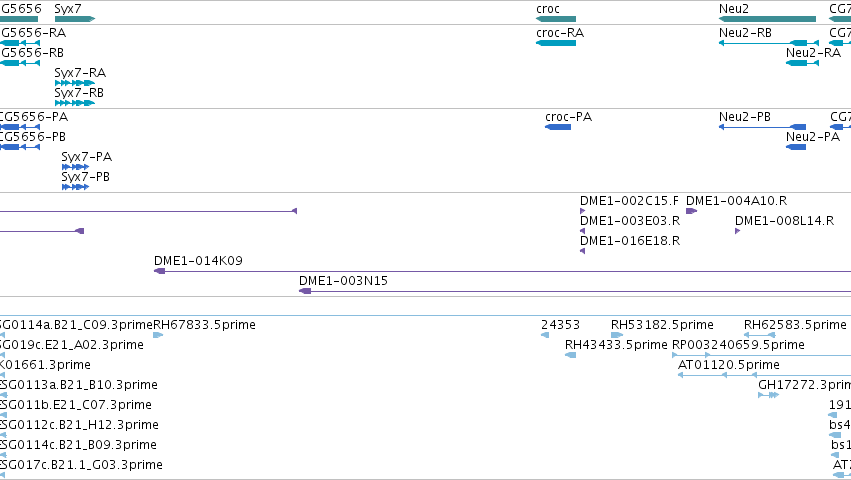The image size is (851, 480).
Task: Click the K01661.3prime label text
Action: pyautogui.click(x=45, y=365)
